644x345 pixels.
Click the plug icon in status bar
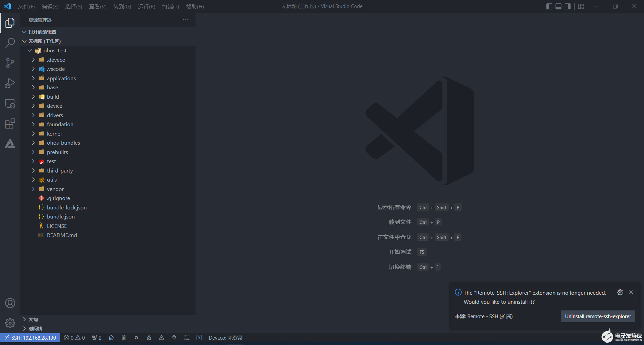[174, 338]
